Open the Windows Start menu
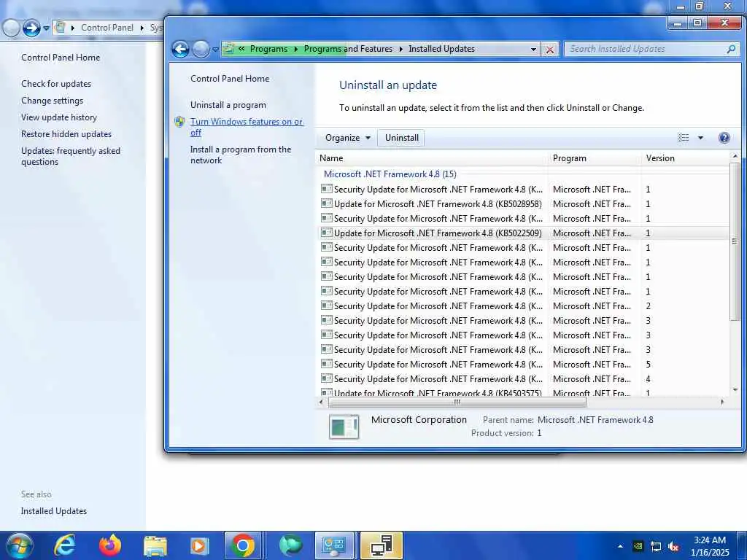Viewport: 747px width, 560px height. click(20, 545)
